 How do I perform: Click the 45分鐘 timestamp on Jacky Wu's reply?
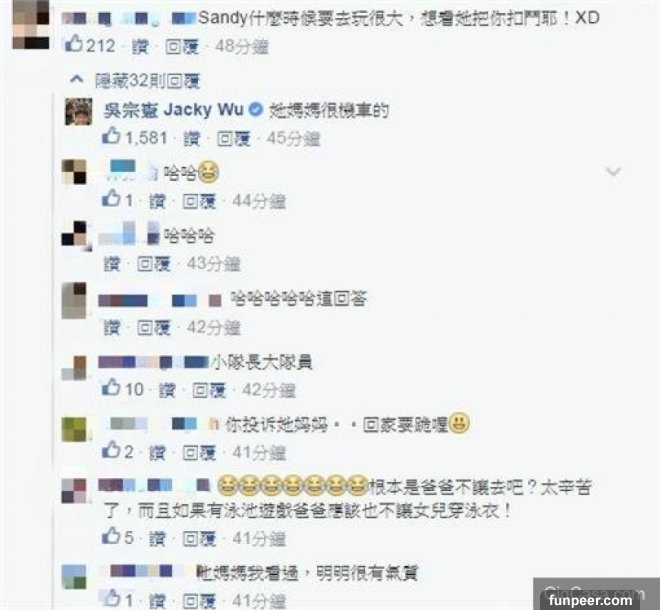[293, 139]
